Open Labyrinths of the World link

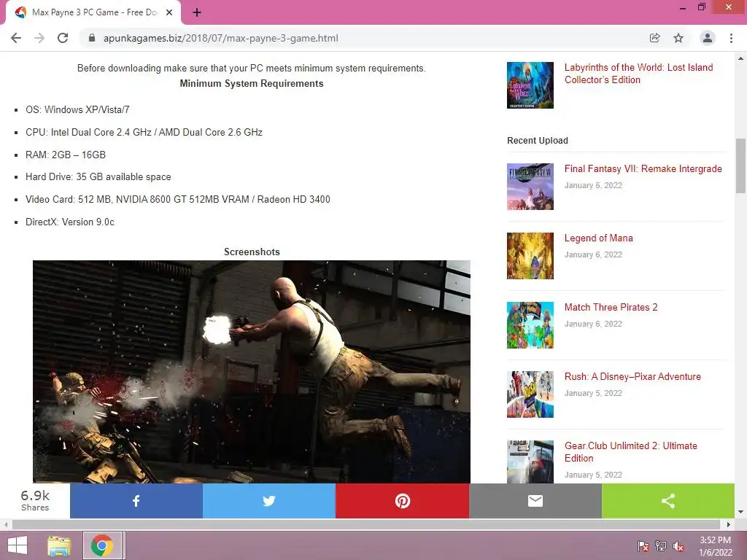638,74
